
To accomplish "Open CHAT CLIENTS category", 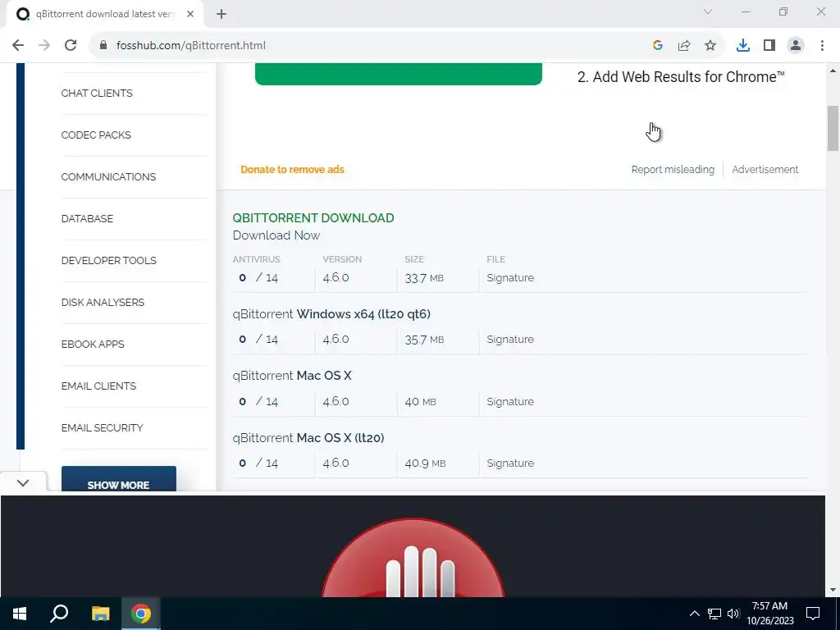I will pos(97,94).
